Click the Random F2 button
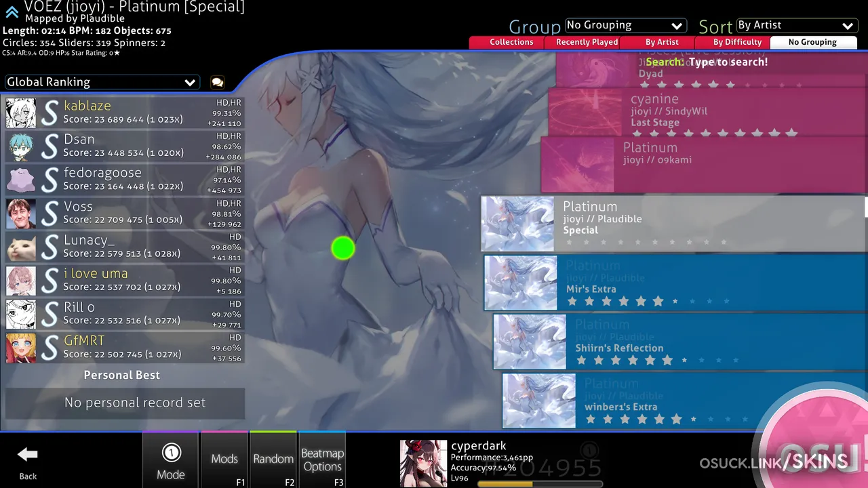868x488 pixels. click(273, 460)
